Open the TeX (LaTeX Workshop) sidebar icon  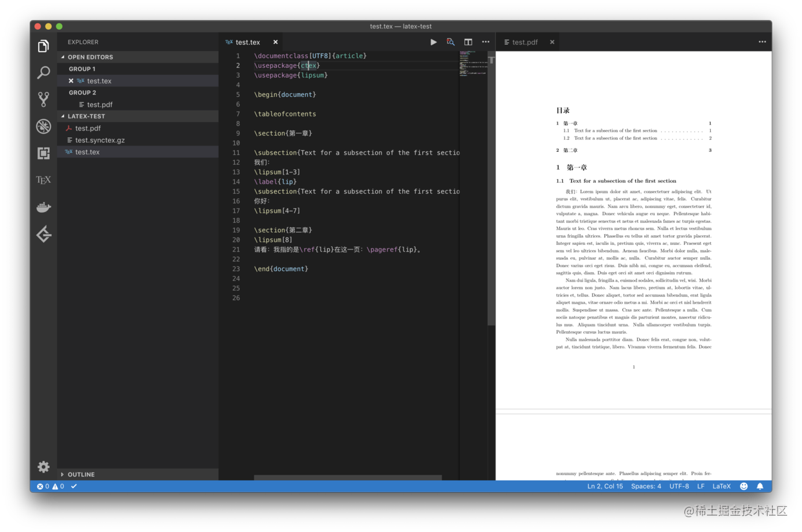pyautogui.click(x=43, y=180)
